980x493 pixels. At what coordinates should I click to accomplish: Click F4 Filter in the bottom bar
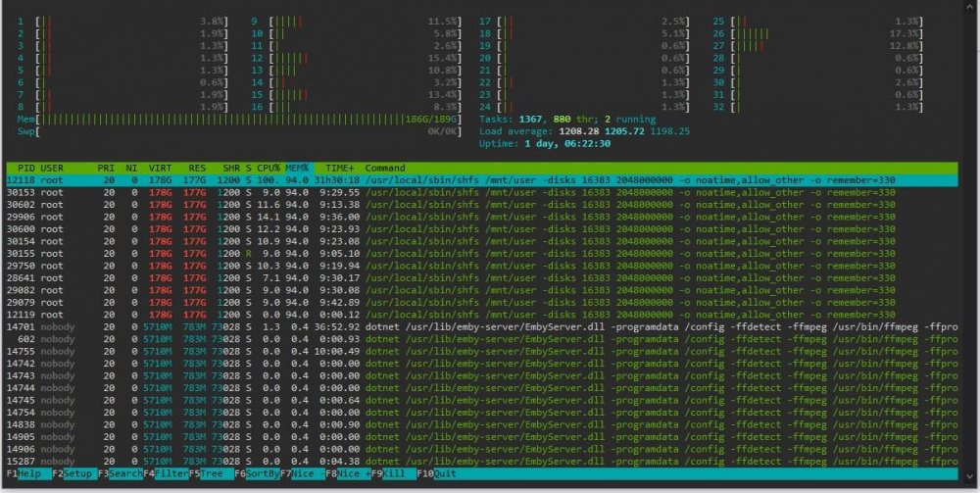coord(166,473)
